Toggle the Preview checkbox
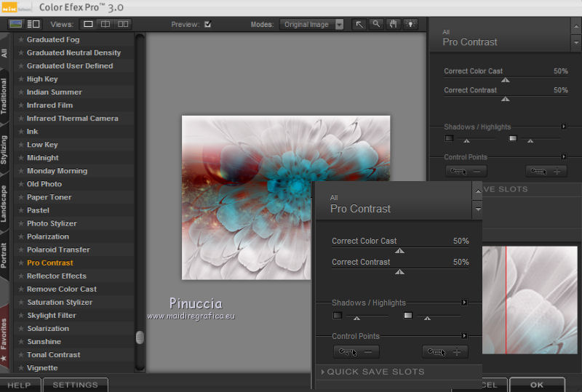The height and width of the screenshot is (392, 582). pos(208,24)
